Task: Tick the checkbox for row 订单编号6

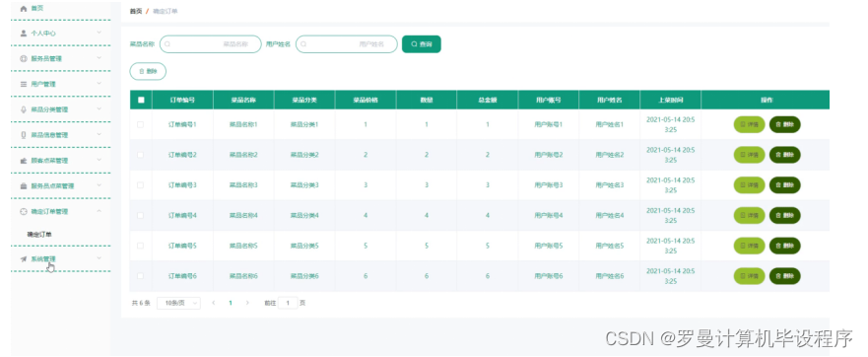Action: coord(141,275)
